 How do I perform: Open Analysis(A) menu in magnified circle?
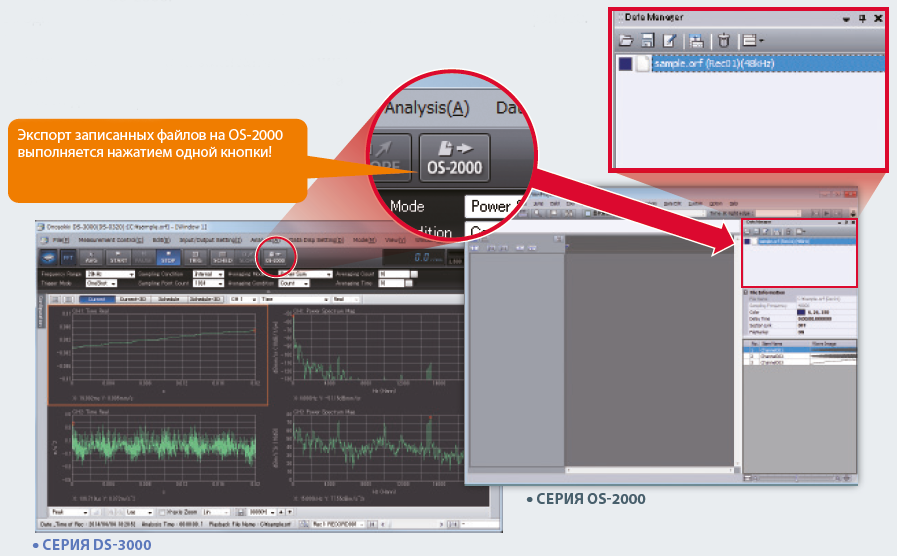pos(426,108)
